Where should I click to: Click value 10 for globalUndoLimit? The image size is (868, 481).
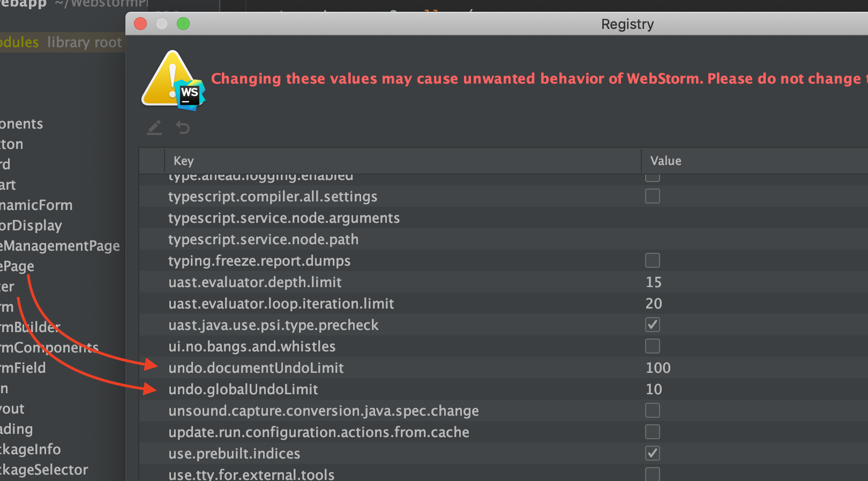[654, 389]
